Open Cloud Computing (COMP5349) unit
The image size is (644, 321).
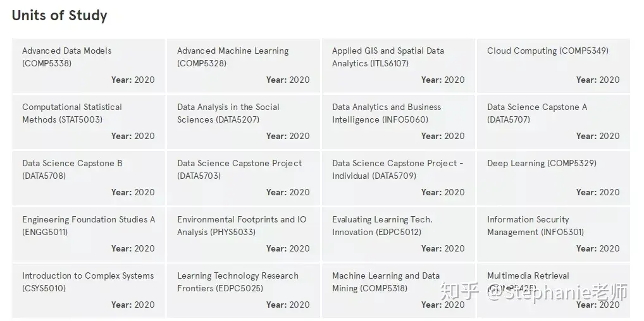554,66
